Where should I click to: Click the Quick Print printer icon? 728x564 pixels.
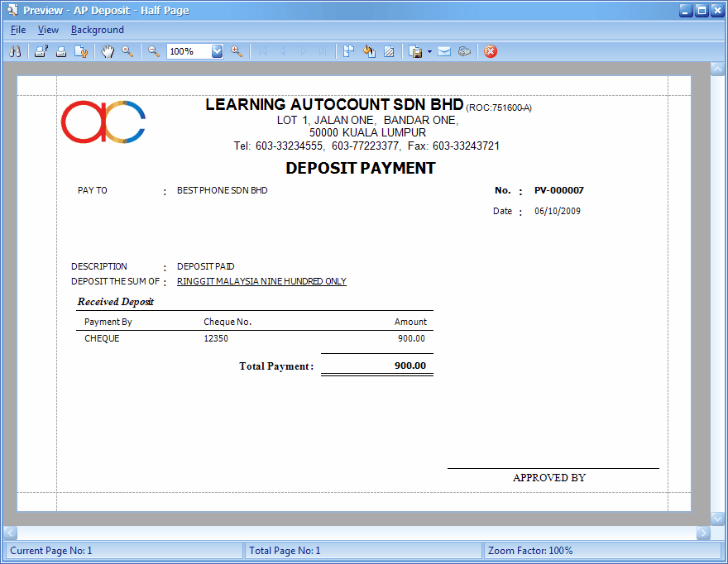61,51
